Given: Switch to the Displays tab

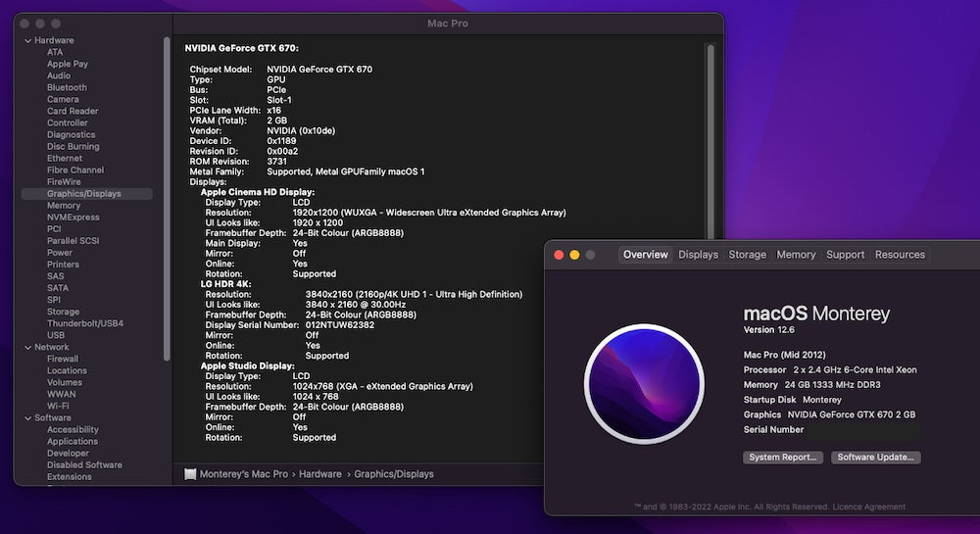Looking at the screenshot, I should click(x=698, y=255).
